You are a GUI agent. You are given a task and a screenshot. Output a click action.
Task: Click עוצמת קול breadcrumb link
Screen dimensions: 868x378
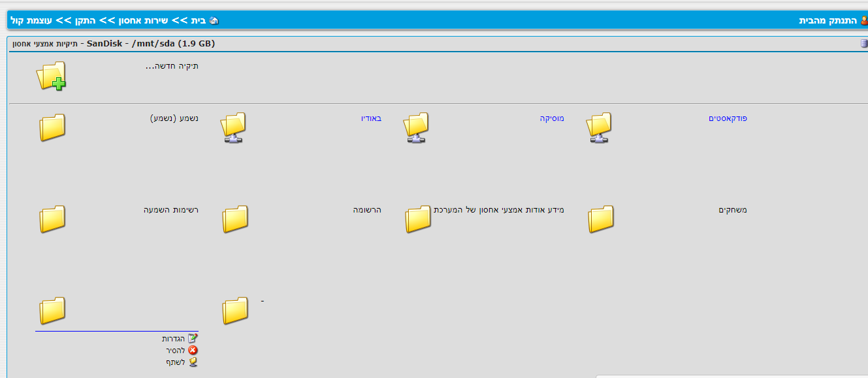click(32, 20)
